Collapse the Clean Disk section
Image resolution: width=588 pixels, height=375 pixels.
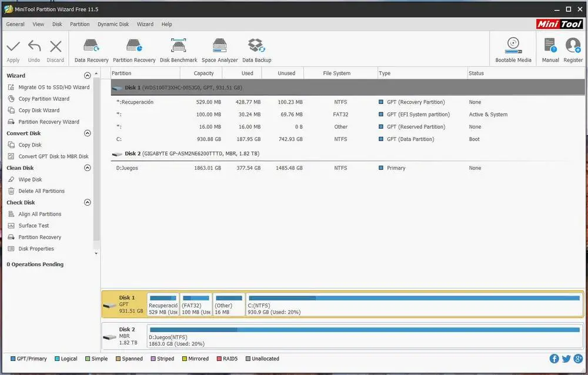coord(88,168)
